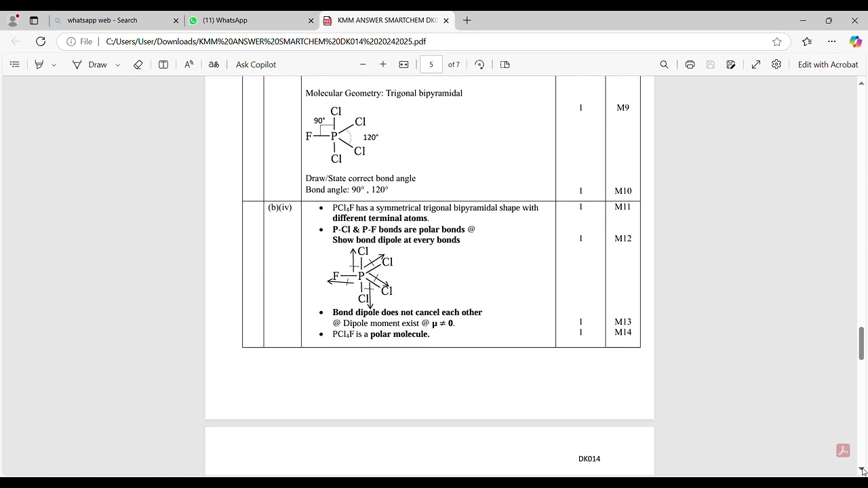Add a text box to the PDF
Viewport: 868px width, 488px height.
163,64
